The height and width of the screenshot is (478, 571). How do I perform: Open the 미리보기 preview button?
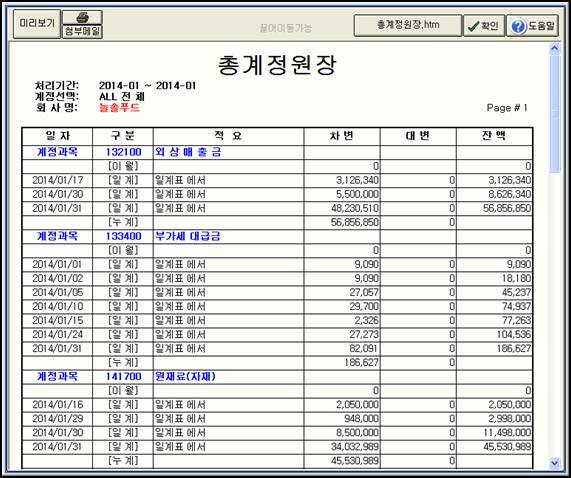pyautogui.click(x=37, y=24)
